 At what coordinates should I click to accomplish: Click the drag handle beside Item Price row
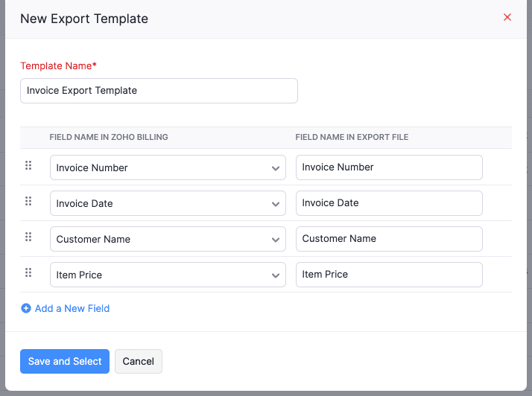tap(28, 272)
